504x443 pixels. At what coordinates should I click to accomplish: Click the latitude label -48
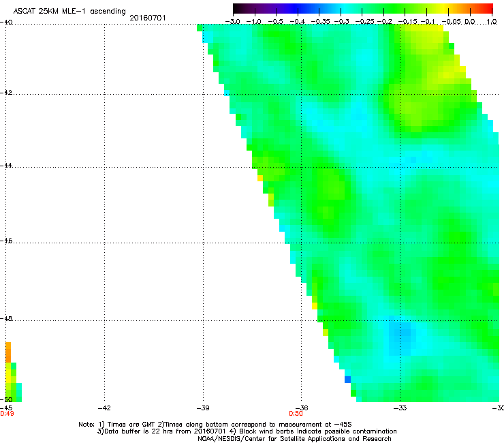pyautogui.click(x=6, y=318)
